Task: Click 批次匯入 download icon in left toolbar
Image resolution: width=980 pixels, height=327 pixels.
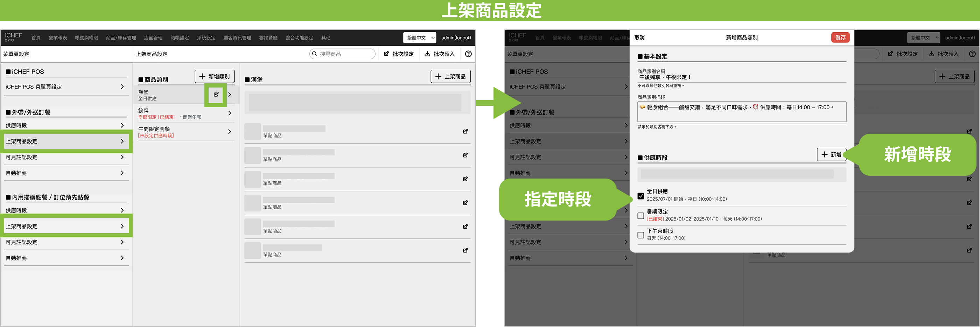Action: coord(427,54)
